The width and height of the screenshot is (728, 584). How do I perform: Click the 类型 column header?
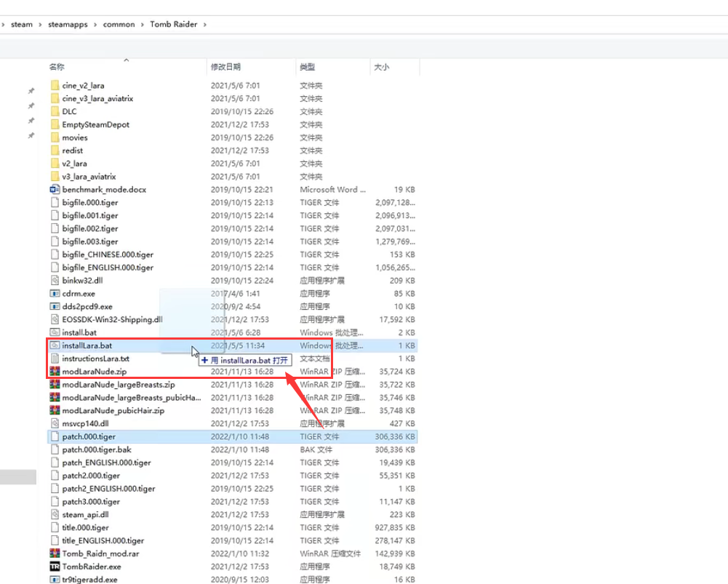(306, 67)
